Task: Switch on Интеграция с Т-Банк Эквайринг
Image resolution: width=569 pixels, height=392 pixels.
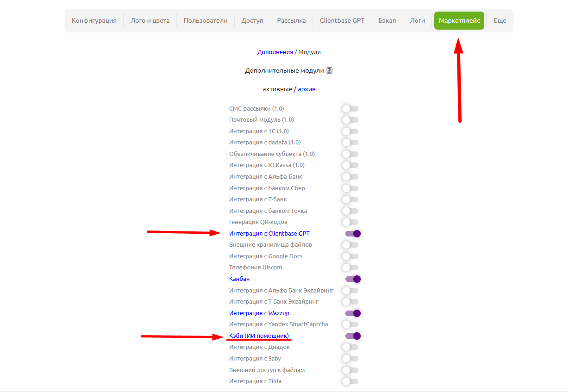Action: [x=350, y=302]
